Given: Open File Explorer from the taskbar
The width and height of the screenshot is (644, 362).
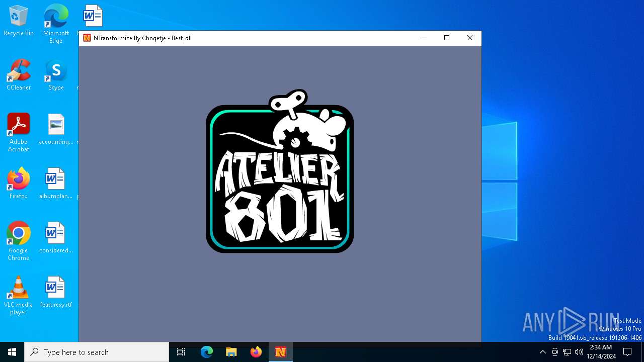Looking at the screenshot, I should tap(231, 352).
